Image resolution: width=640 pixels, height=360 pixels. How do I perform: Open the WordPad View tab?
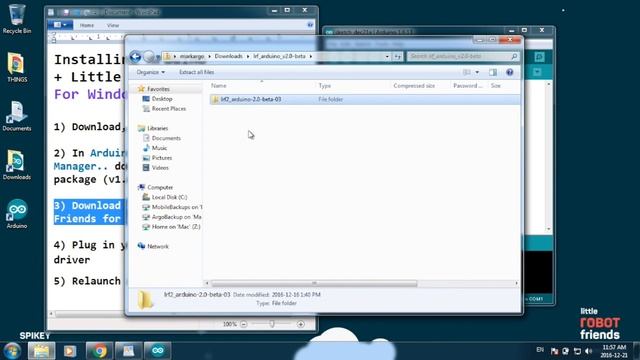click(x=113, y=25)
